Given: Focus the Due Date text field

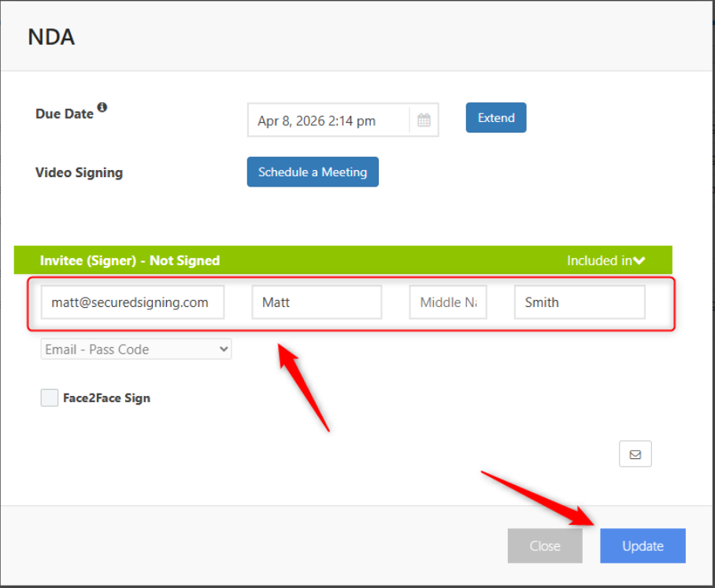Looking at the screenshot, I should click(x=328, y=120).
